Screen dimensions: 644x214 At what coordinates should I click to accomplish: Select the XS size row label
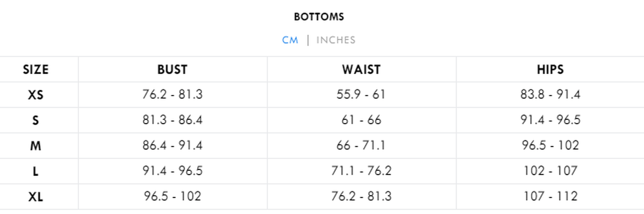pyautogui.click(x=36, y=95)
